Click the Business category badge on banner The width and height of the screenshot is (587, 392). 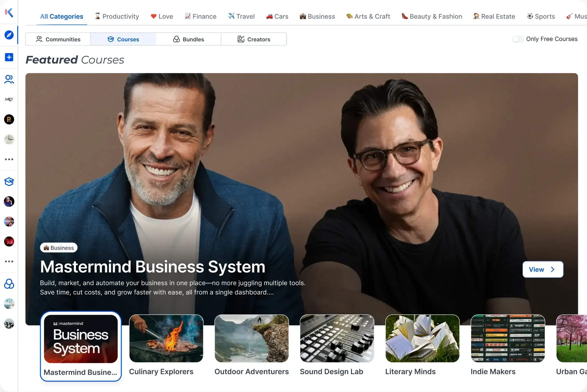click(59, 248)
